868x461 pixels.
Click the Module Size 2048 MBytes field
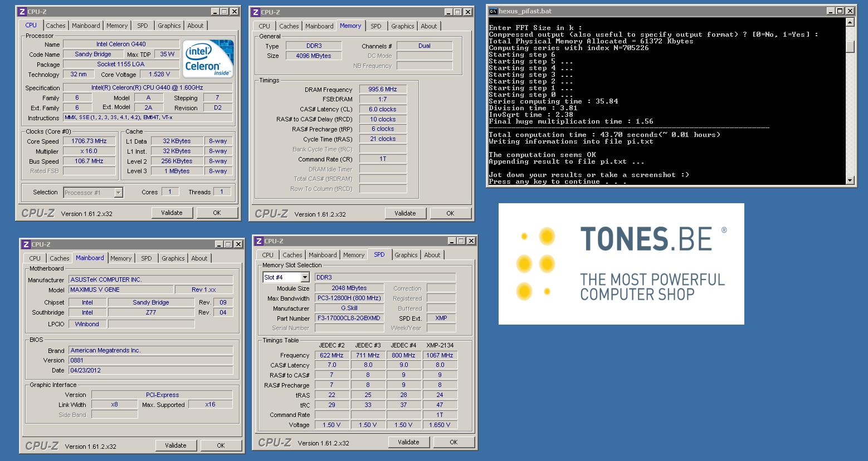tap(349, 288)
